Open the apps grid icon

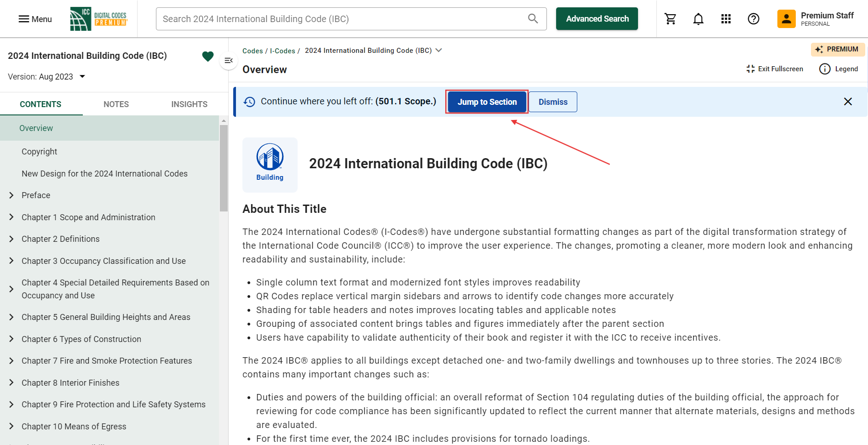[726, 19]
